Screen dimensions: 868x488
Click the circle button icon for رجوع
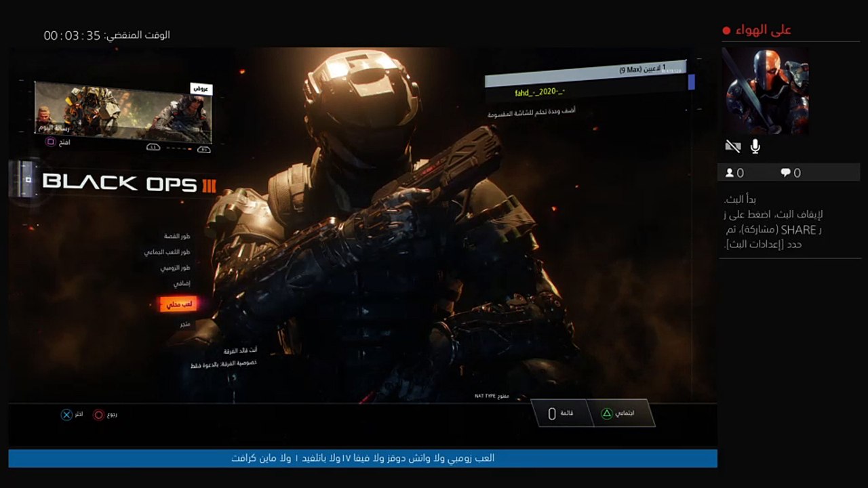coord(99,415)
